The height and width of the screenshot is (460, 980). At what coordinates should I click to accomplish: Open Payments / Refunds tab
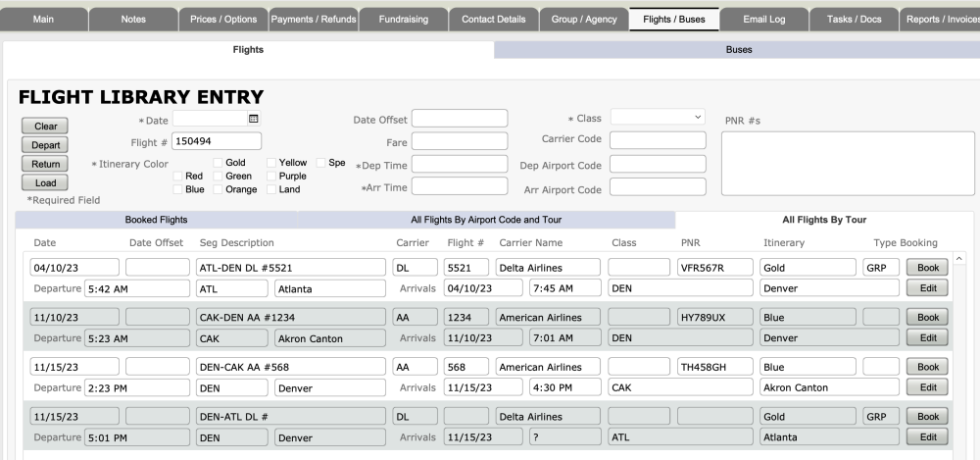point(314,20)
